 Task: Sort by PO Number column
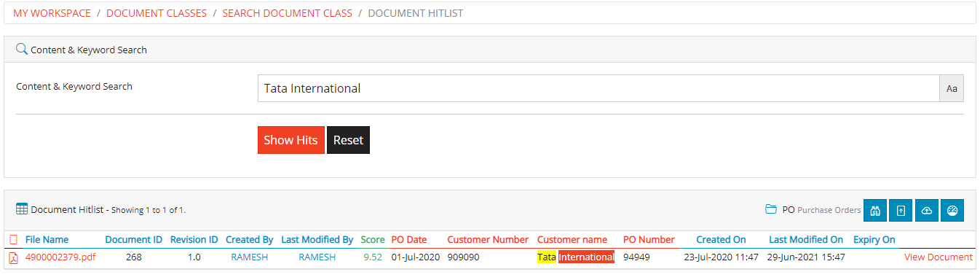tap(649, 239)
